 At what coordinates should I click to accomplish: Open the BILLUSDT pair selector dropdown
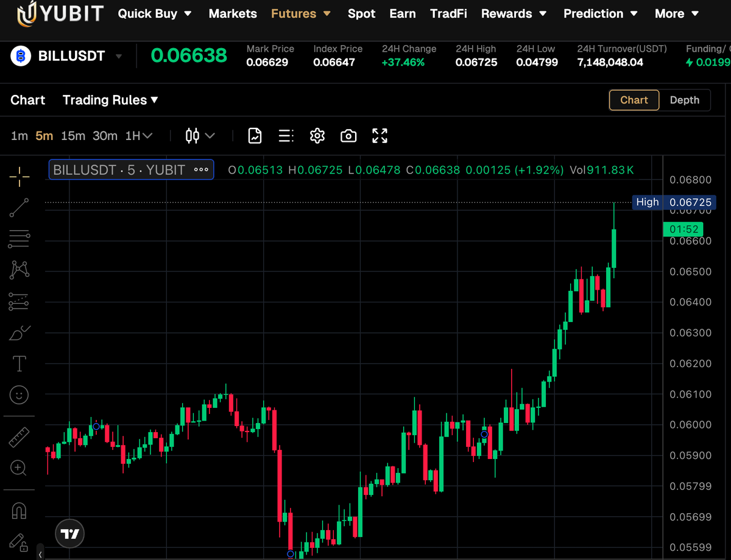point(118,57)
